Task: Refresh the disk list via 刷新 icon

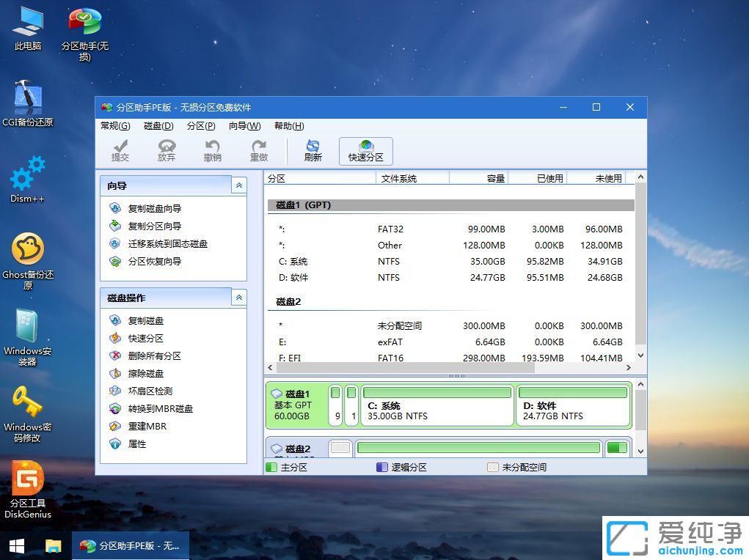Action: 313,151
